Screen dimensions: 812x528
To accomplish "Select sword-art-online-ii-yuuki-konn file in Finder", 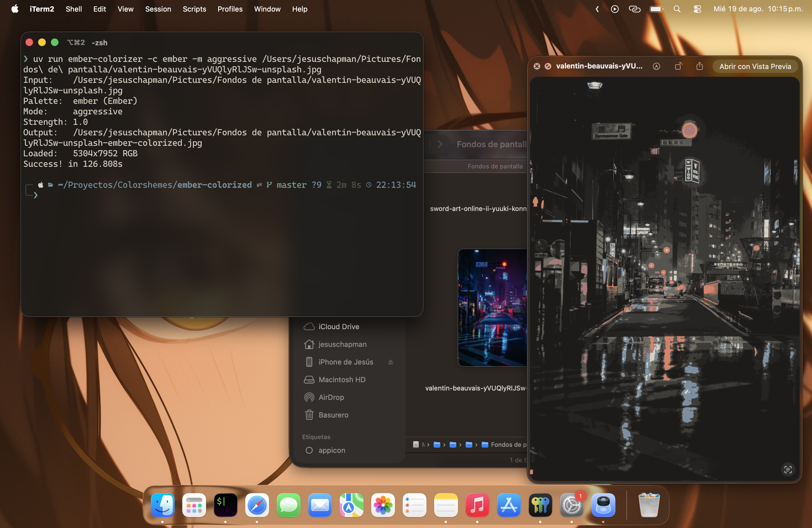I will click(478, 208).
